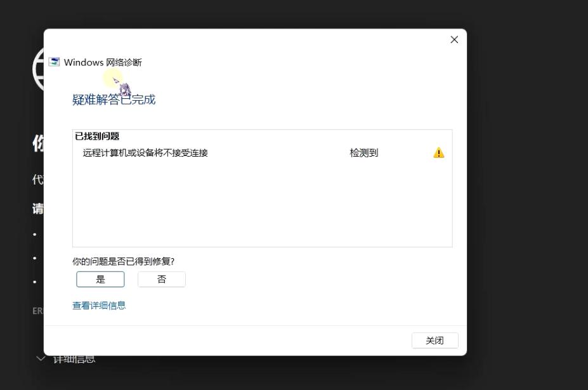Click the yellow warning triangle beside the detected problem
Image resolution: width=588 pixels, height=390 pixels.
[438, 153]
